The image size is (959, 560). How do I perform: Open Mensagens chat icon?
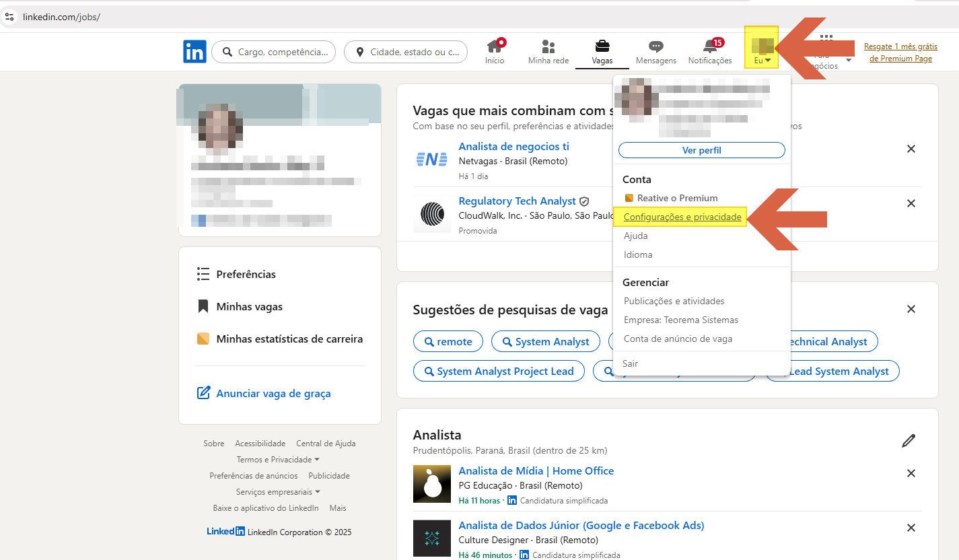coord(656,52)
